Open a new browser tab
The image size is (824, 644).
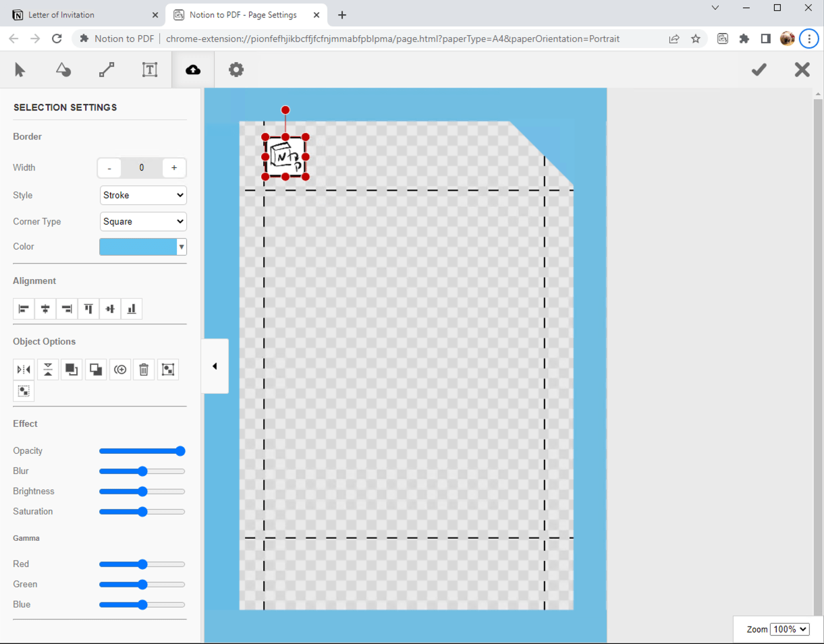341,14
